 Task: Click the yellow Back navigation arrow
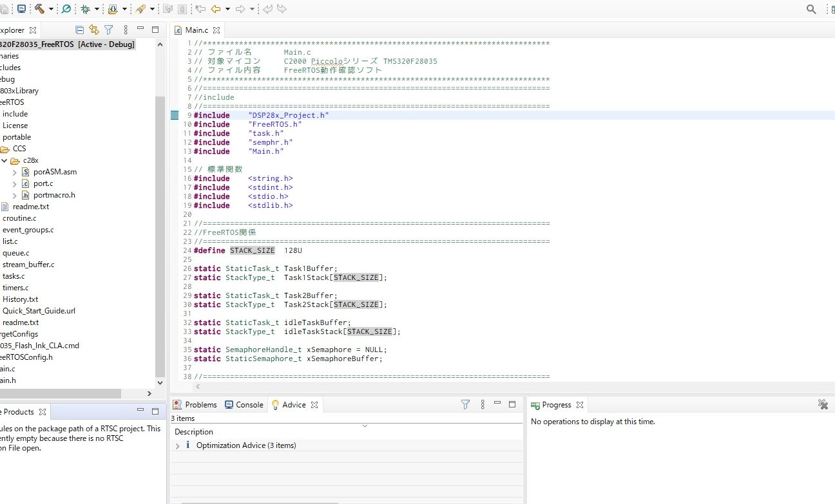(216, 9)
